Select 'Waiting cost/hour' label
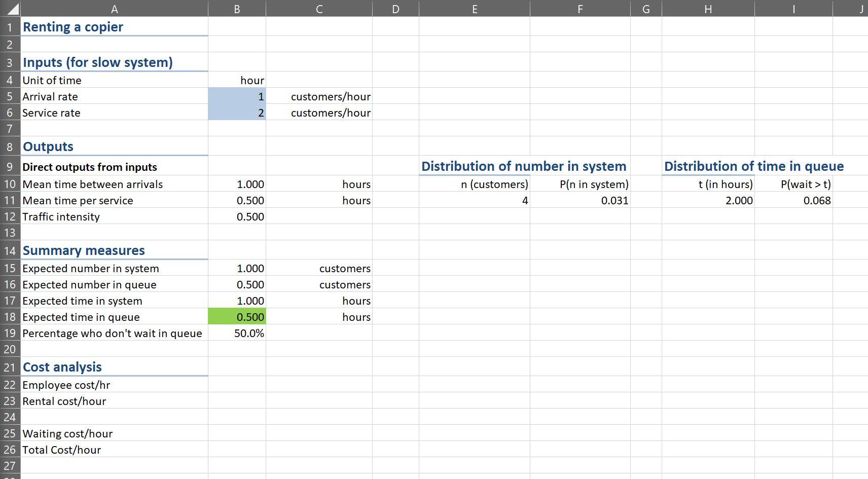The height and width of the screenshot is (479, 868). (x=114, y=433)
